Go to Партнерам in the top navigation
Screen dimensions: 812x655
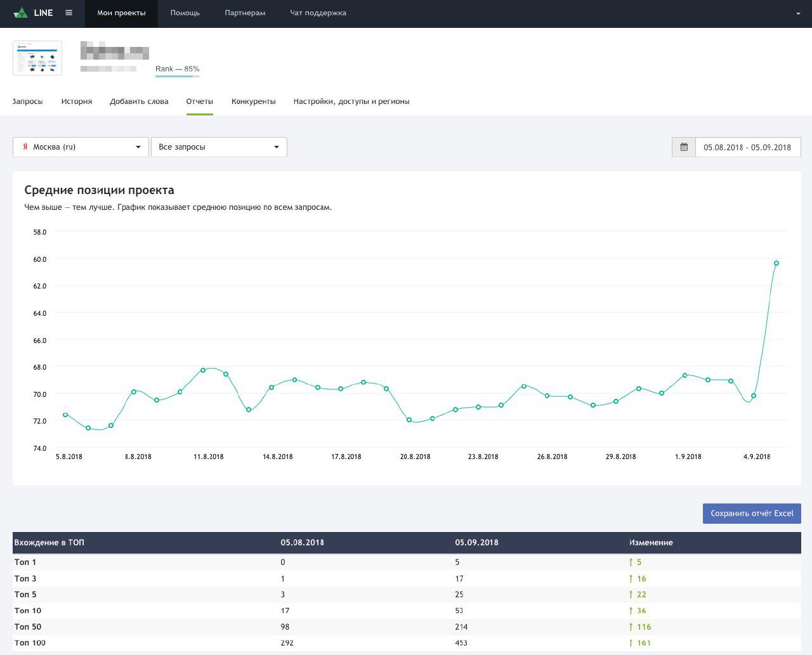point(245,13)
